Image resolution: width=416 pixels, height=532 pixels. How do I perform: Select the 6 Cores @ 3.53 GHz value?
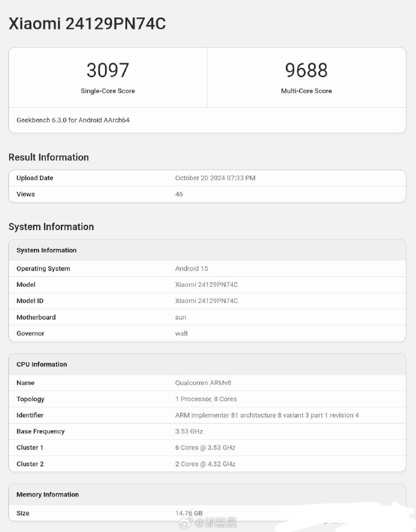(205, 448)
